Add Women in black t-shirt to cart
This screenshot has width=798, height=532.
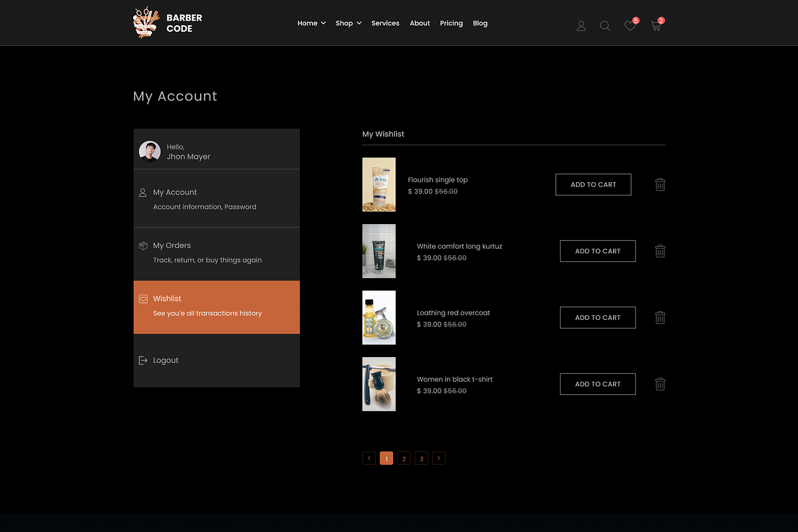point(598,384)
